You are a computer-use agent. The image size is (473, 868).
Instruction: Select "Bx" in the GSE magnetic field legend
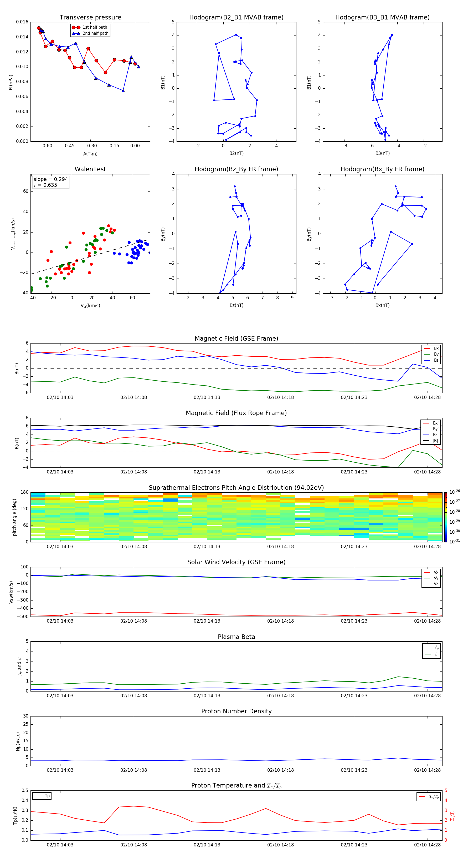pos(431,349)
